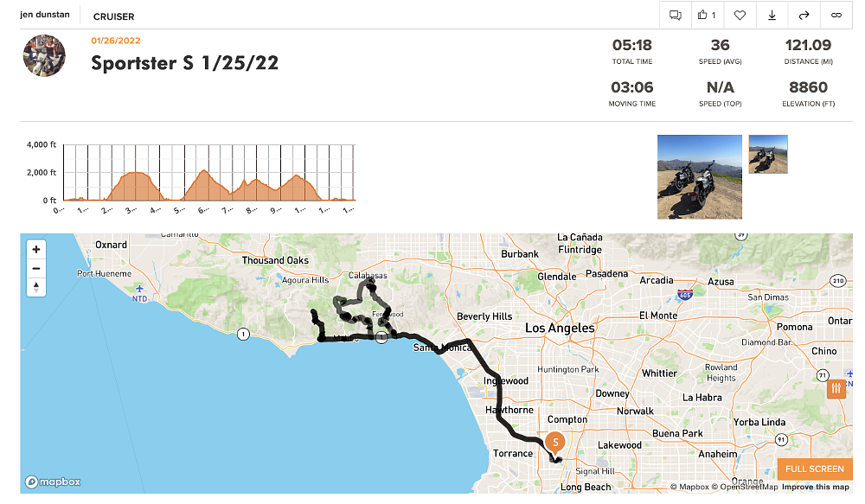The image size is (865, 504).
Task: Select the share arrow icon
Action: point(804,15)
